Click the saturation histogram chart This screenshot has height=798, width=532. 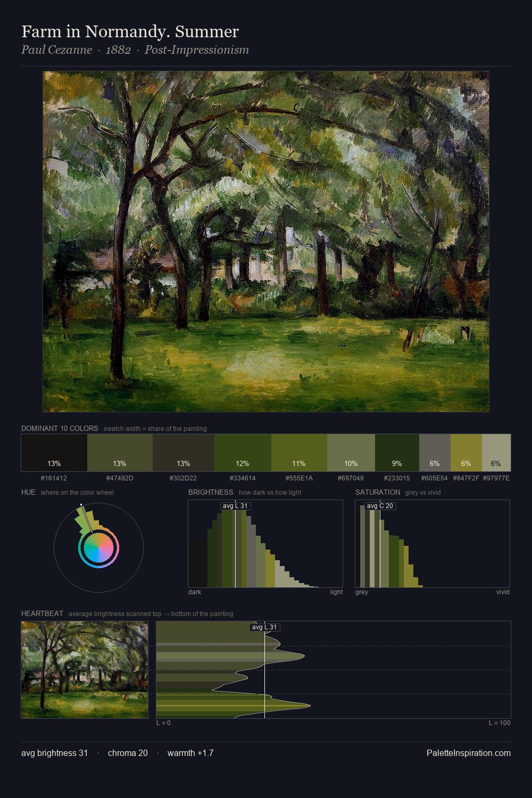coord(433,544)
